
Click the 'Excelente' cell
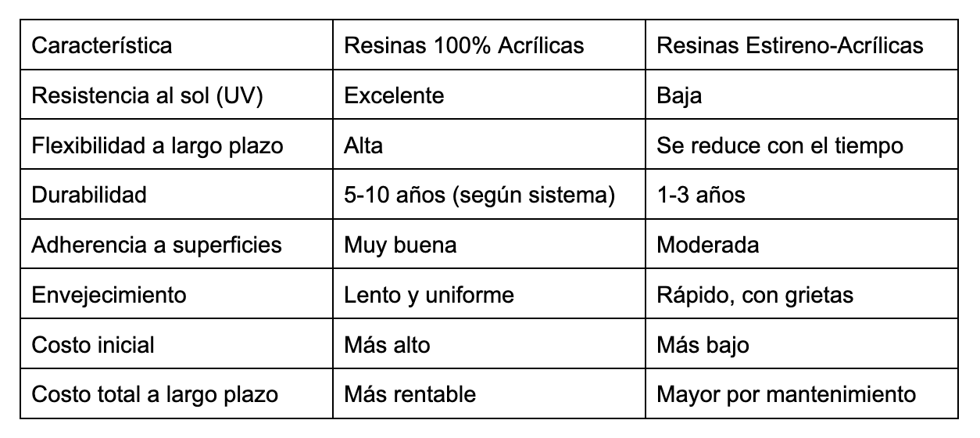pos(489,95)
